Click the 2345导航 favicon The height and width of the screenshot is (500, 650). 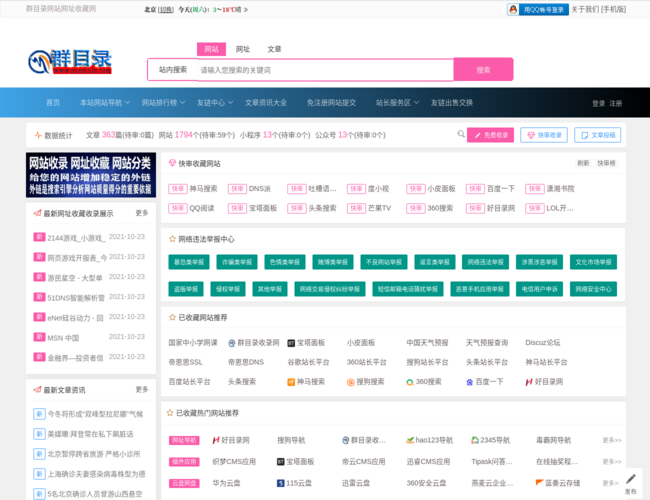(475, 440)
